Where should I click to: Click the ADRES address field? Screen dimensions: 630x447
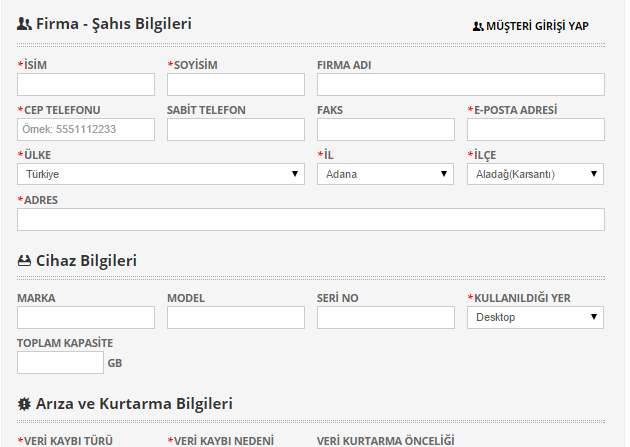311,219
